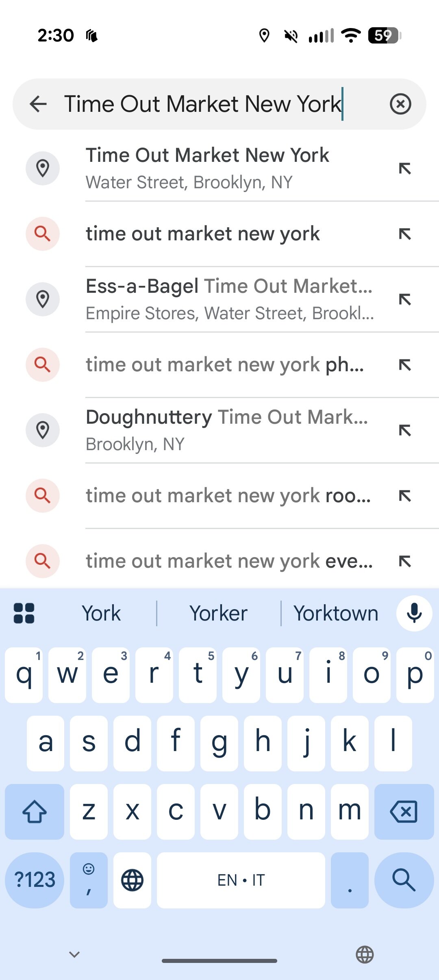The width and height of the screenshot is (439, 980).
Task: Start voice input with microphone icon
Action: click(414, 613)
